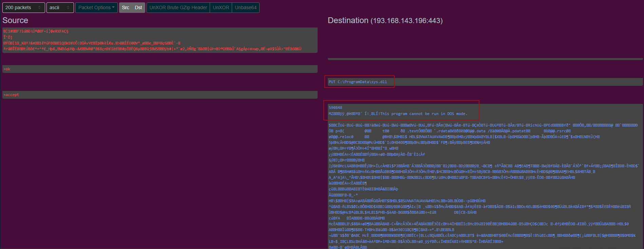
Task: Select the '+accept' source packet
Action: [160, 95]
